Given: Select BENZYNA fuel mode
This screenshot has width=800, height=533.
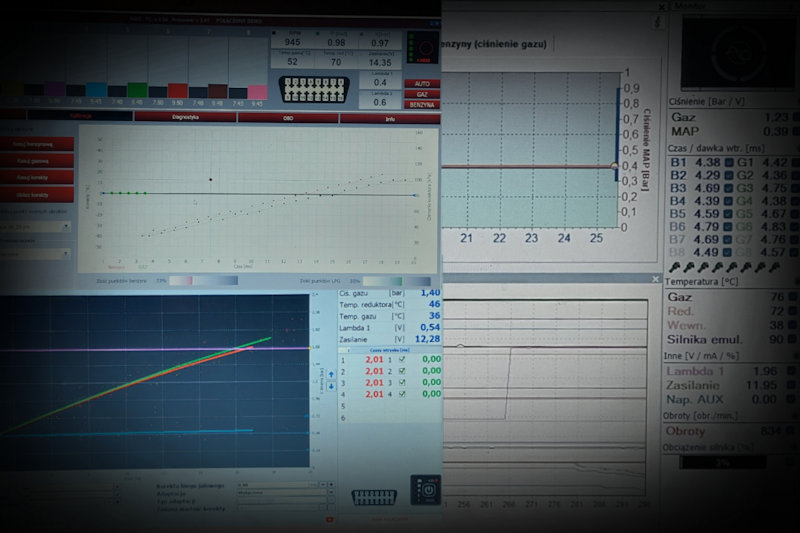Looking at the screenshot, I should tap(422, 105).
